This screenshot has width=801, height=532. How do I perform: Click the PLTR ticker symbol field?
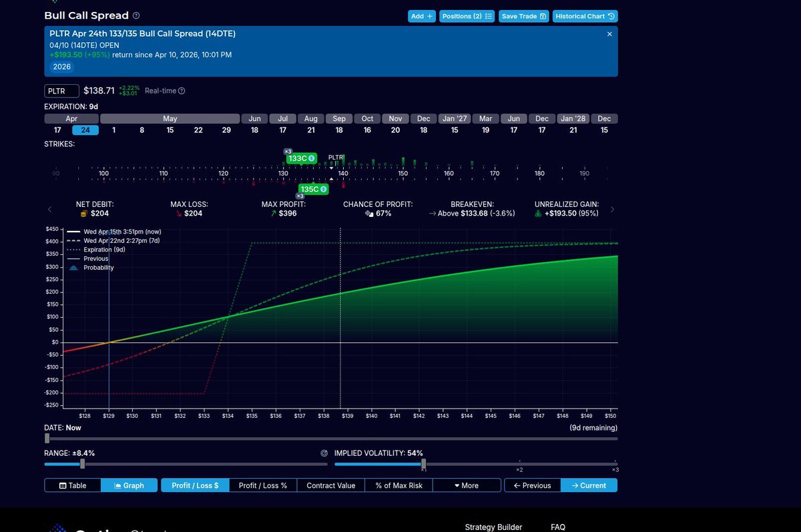point(61,91)
